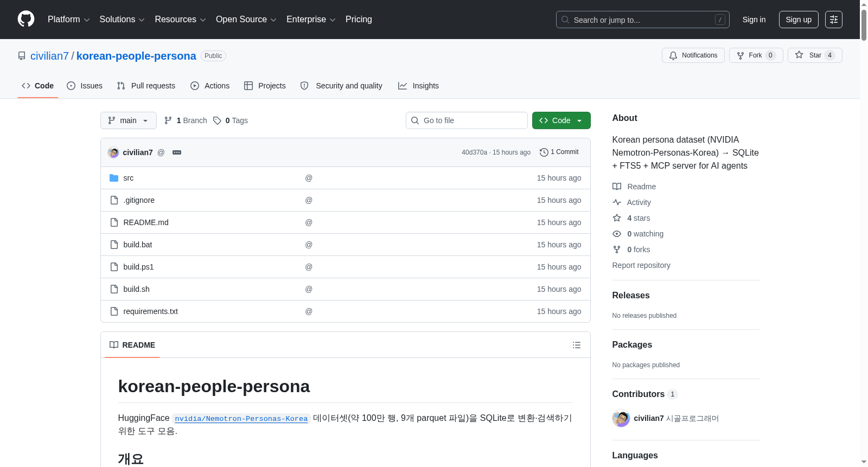Focus the Search or jump to field
Image resolution: width=868 pixels, height=467 pixels.
[643, 20]
